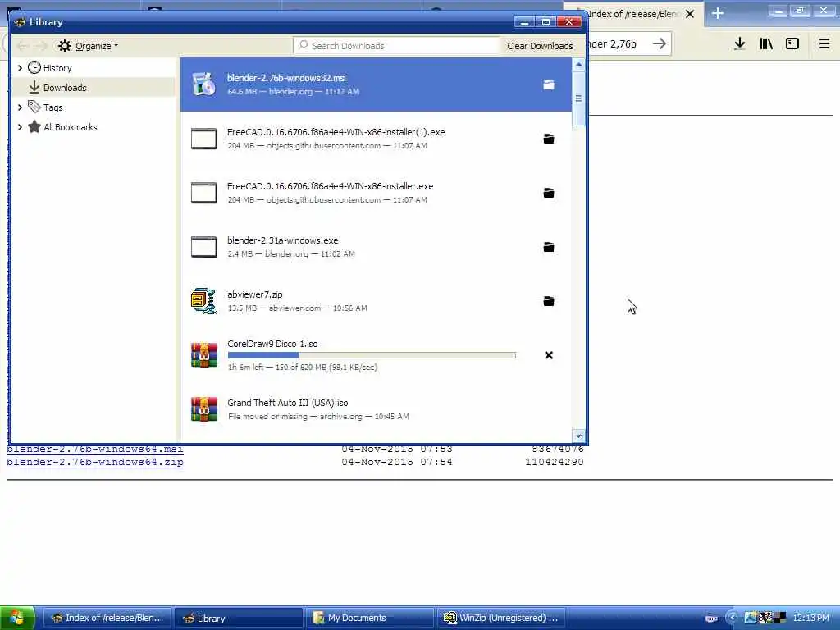Open Firefox downloads arrow in browser toolbar

740,44
